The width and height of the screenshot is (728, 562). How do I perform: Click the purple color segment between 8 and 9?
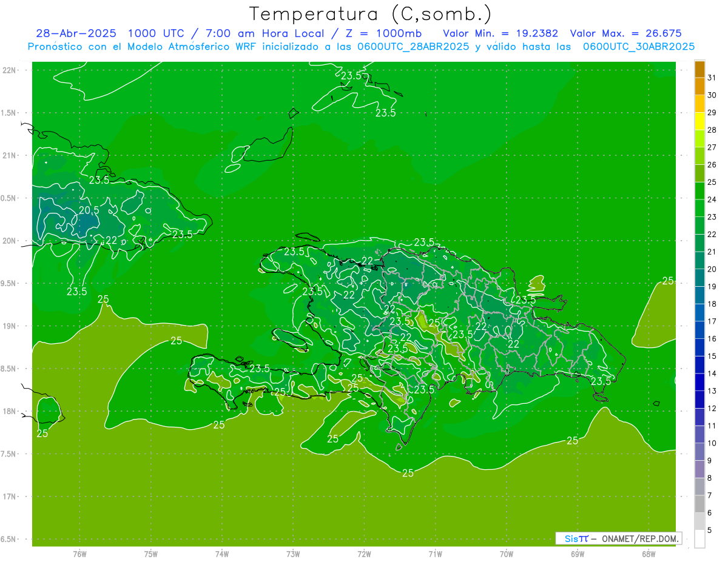pyautogui.click(x=699, y=469)
